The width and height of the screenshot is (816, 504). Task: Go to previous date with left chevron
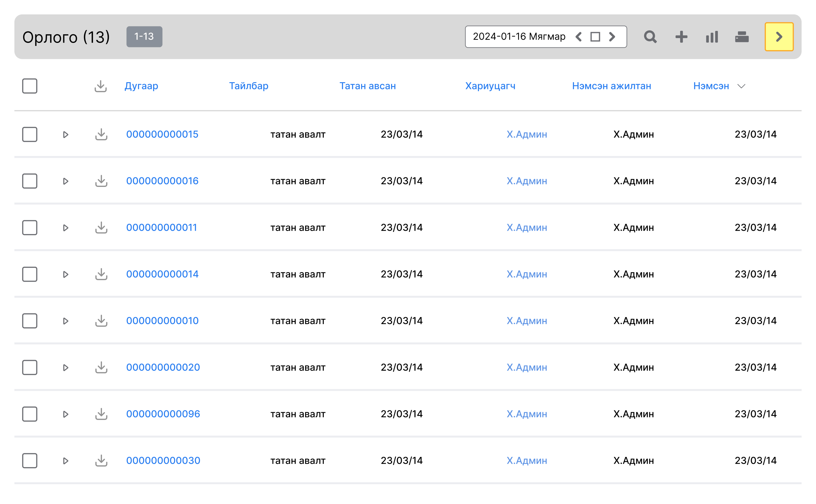point(579,37)
